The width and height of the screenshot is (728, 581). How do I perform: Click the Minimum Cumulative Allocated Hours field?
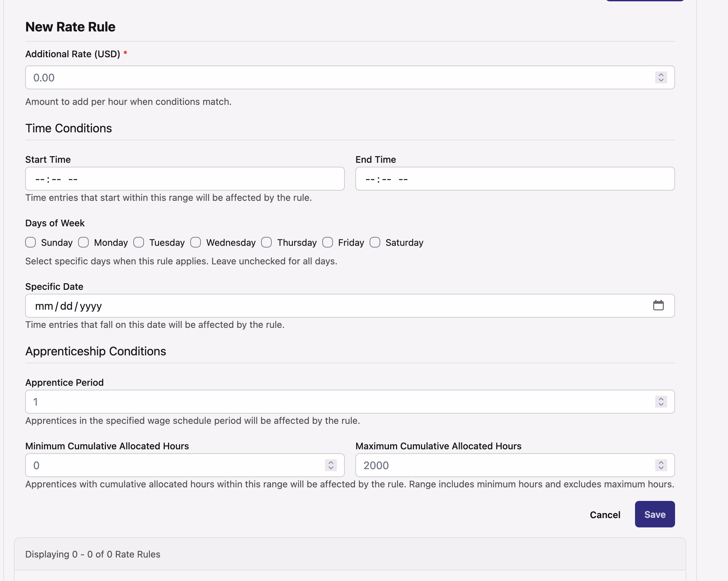[x=185, y=465]
